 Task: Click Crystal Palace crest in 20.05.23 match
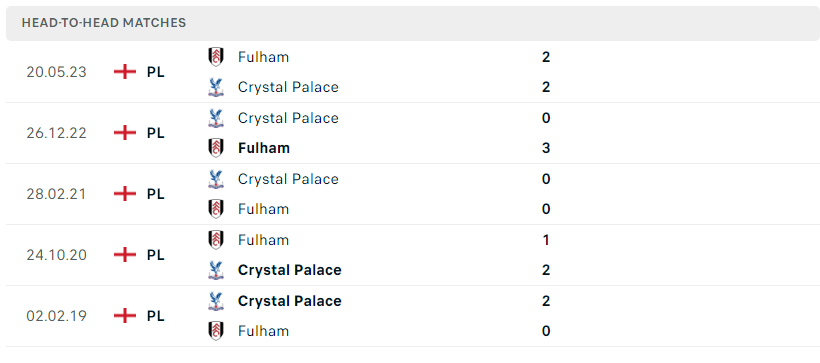pos(215,87)
